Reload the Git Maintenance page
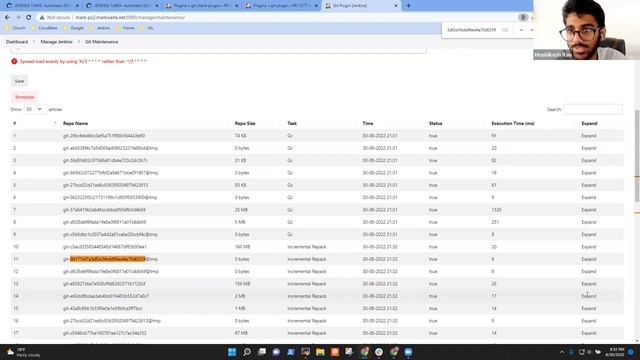This screenshot has height=360, width=640. [28, 18]
